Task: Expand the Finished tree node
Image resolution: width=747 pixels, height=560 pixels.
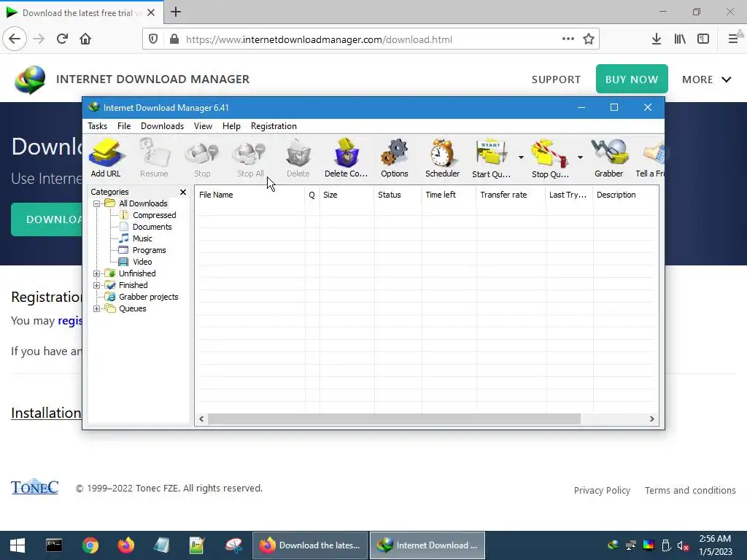Action: coord(97,286)
